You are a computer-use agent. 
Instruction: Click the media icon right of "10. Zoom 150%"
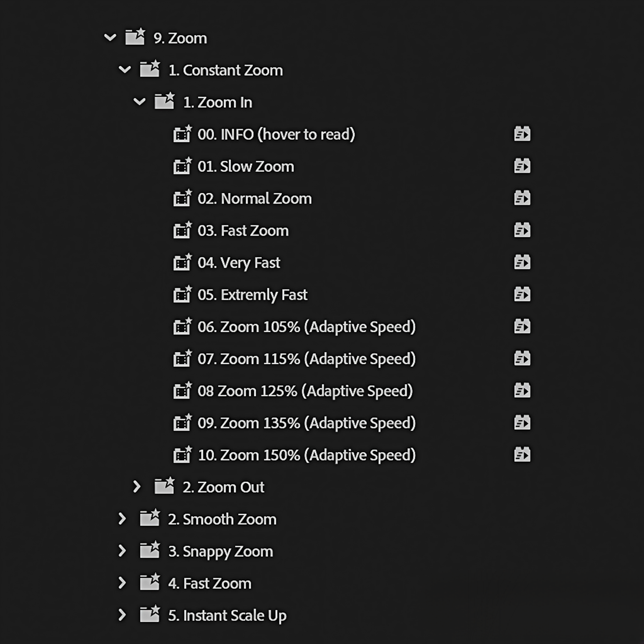521,454
